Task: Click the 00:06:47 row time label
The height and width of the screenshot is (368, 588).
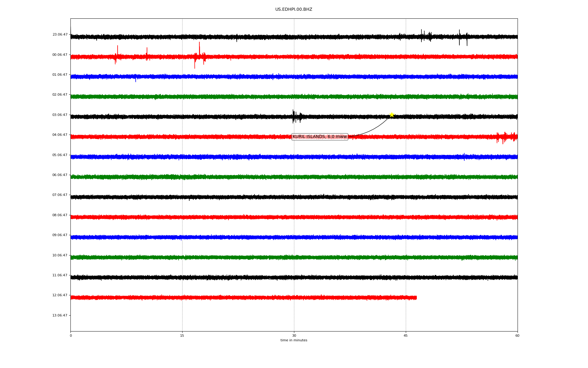Action: [60, 55]
